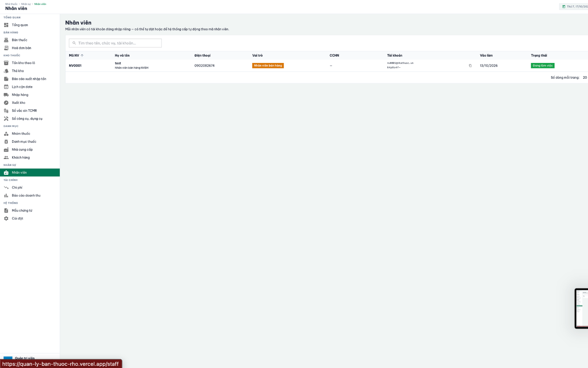
Task: Click the Đang làm việc status badge
Action: 542,66
